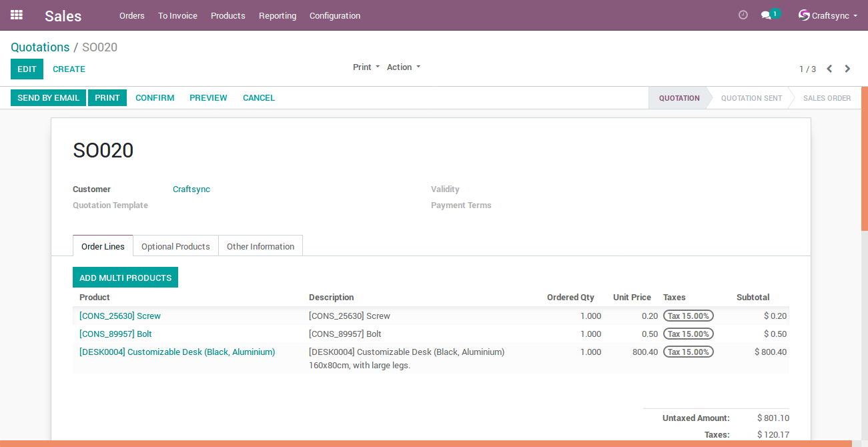
Task: Click the Craftsync user logo icon
Action: [804, 15]
